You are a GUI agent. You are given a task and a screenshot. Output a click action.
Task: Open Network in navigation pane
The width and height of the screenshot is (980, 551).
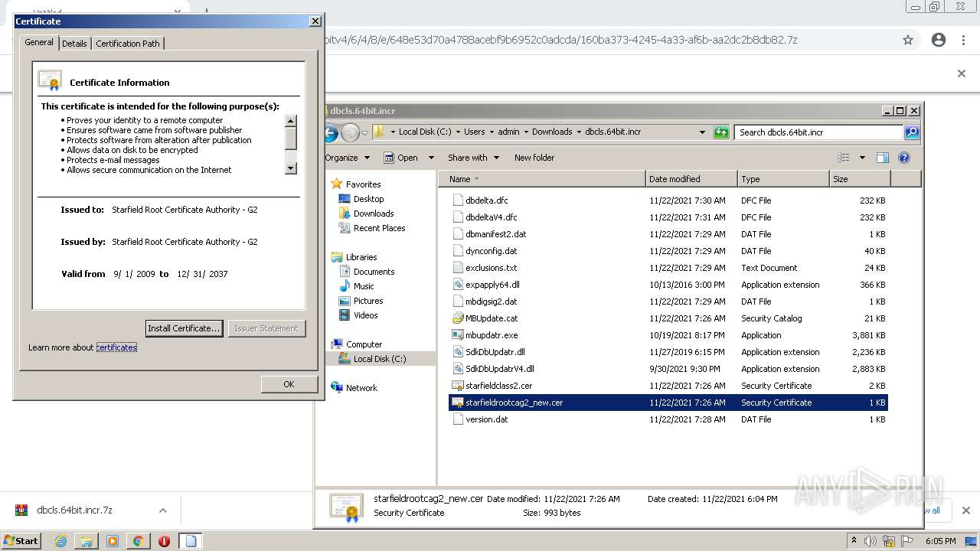pos(361,388)
